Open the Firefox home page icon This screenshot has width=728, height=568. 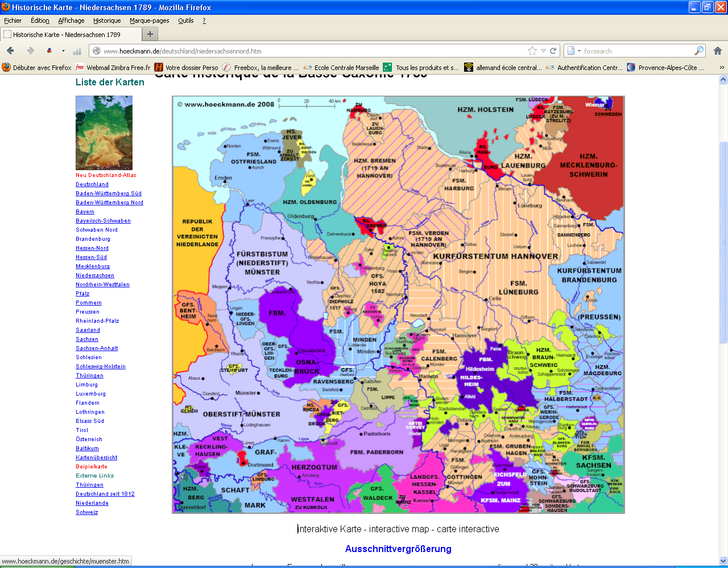pos(718,51)
